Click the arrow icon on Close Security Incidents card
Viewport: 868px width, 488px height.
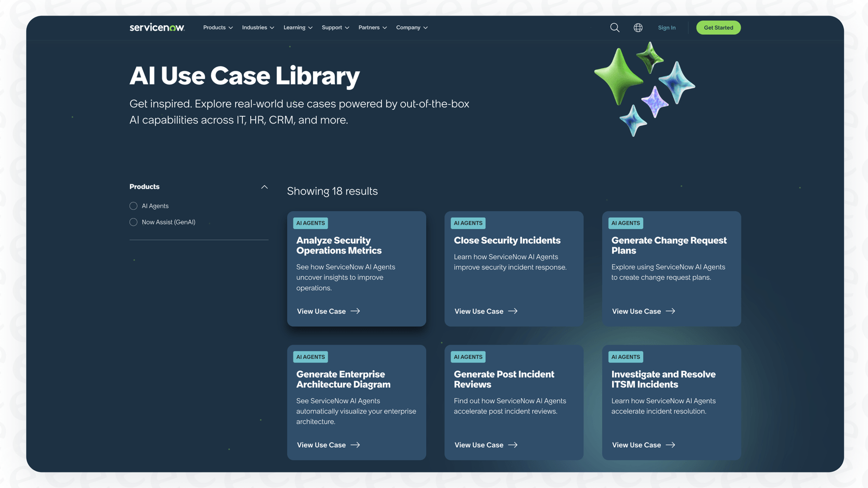513,311
